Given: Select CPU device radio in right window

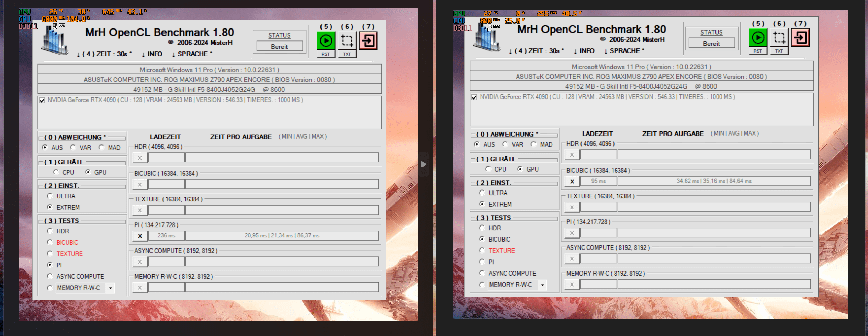Looking at the screenshot, I should (488, 169).
